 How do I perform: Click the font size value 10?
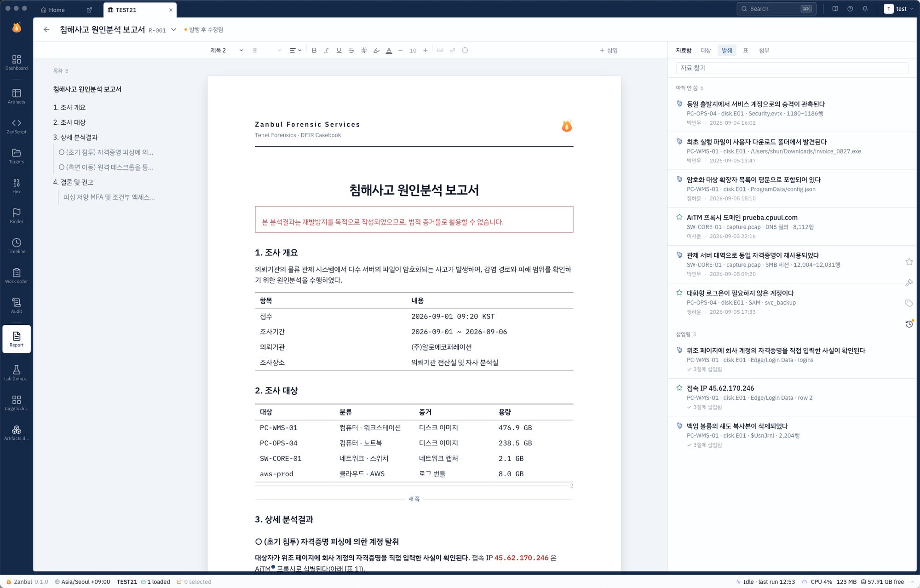pos(413,51)
